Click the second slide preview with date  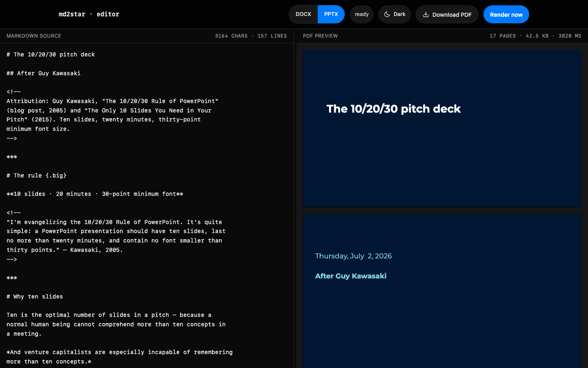(442, 291)
